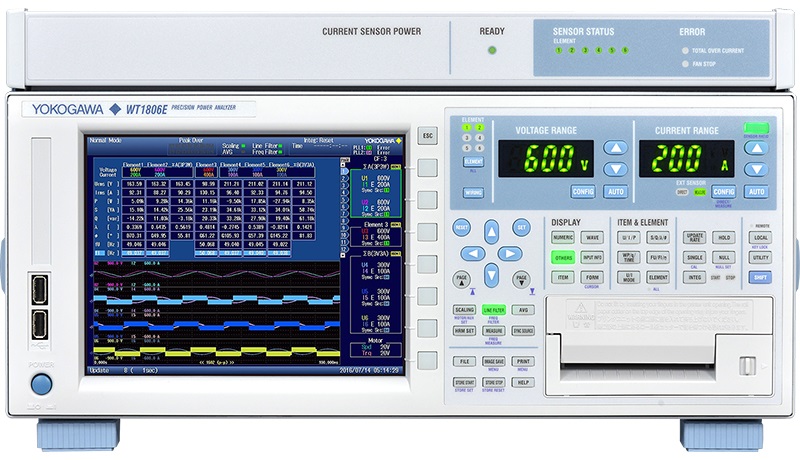Toggle the LINE FILTER button
The width and height of the screenshot is (800, 460).
(493, 310)
